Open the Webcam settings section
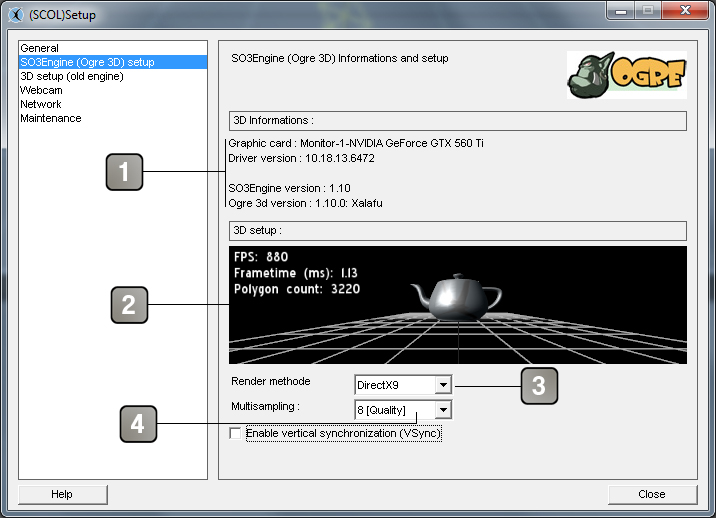This screenshot has width=716, height=518. click(x=113, y=90)
